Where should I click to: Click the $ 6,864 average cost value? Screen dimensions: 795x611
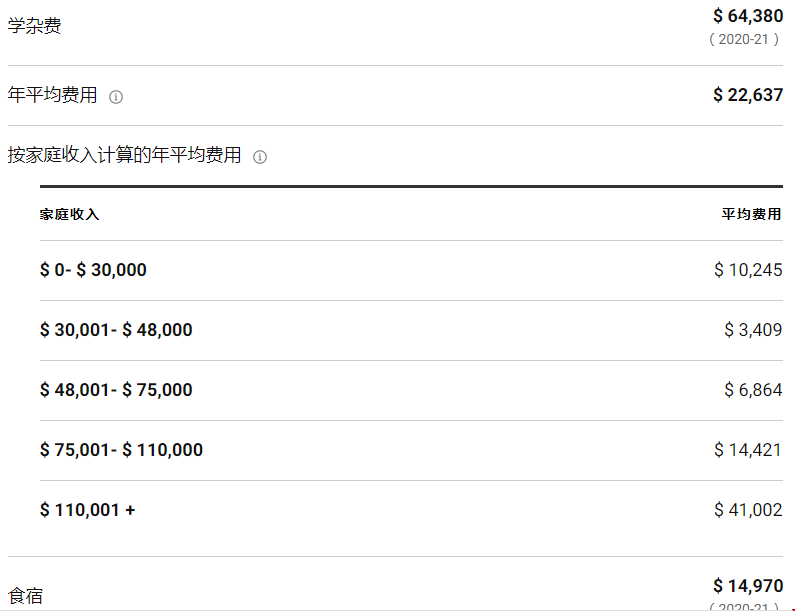tap(753, 390)
